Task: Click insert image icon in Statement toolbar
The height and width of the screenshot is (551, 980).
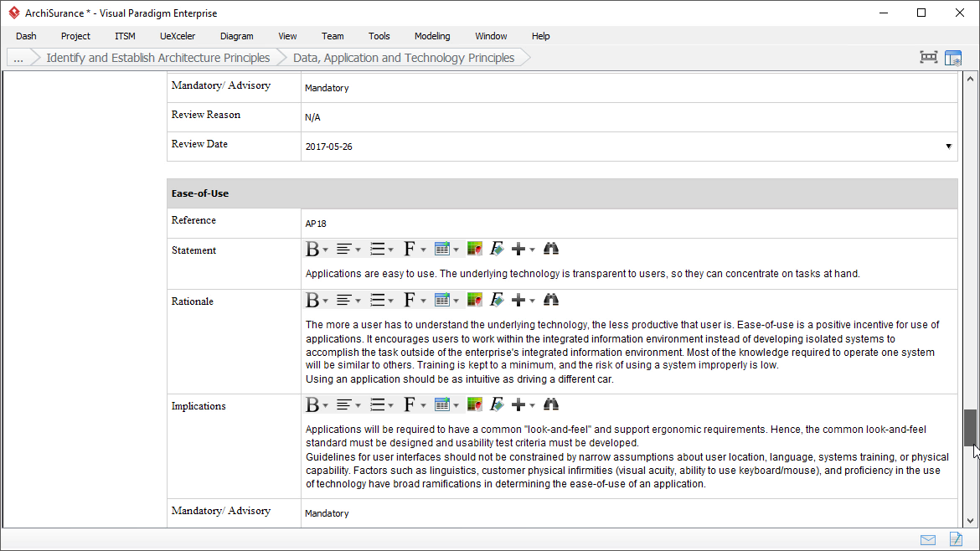Action: click(475, 250)
